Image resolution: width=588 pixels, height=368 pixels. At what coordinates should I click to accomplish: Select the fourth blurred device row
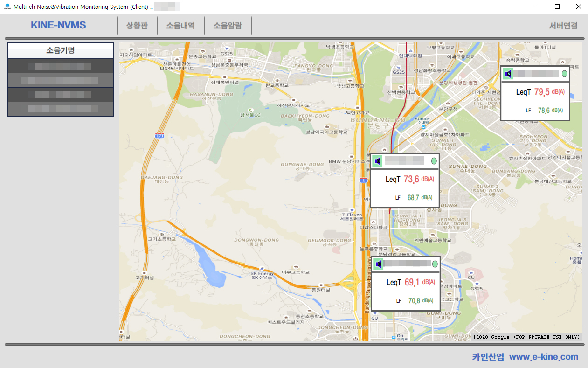point(61,109)
